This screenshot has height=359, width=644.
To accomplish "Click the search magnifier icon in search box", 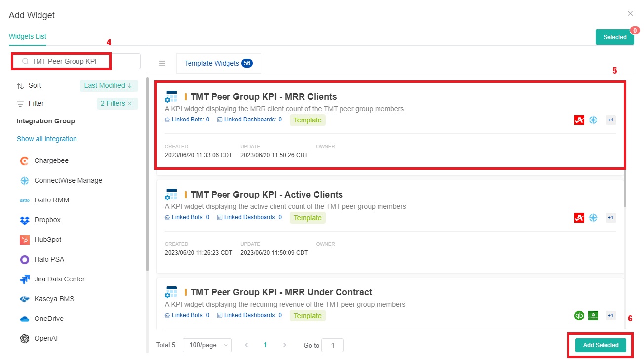I will pos(25,61).
